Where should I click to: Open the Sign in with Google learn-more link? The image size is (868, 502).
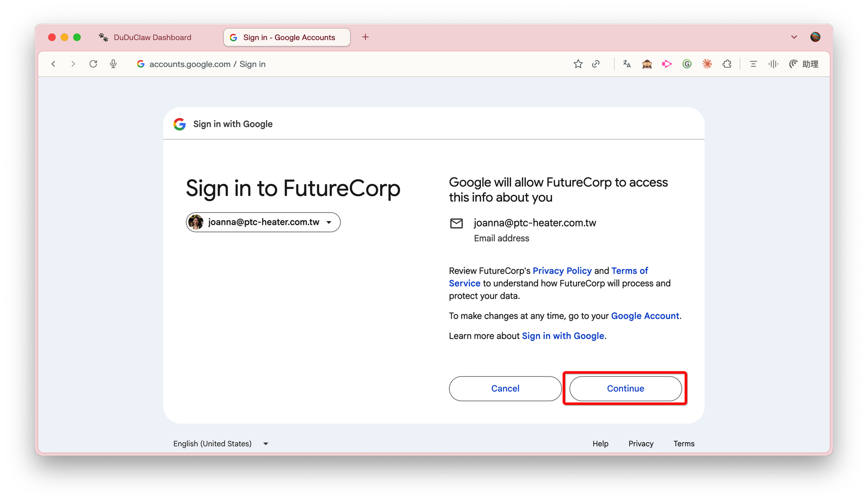pyautogui.click(x=563, y=336)
